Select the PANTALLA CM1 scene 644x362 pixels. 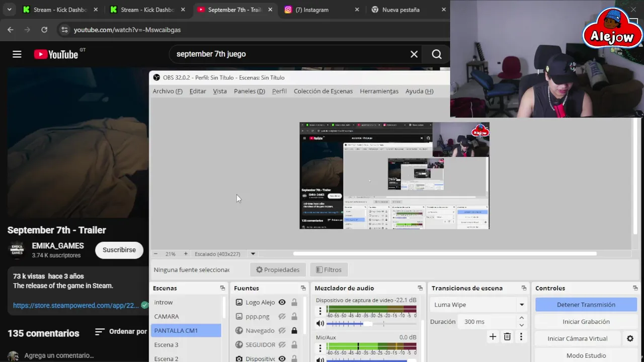pos(186,330)
